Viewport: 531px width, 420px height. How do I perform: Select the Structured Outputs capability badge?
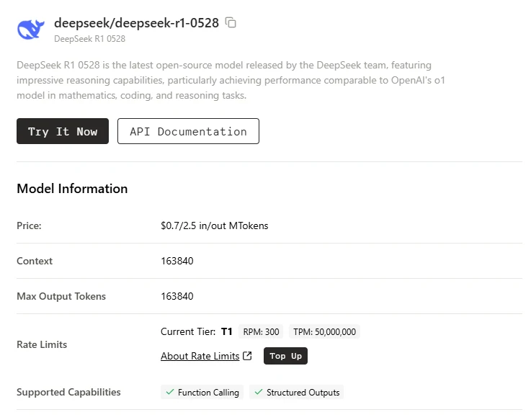tap(297, 392)
